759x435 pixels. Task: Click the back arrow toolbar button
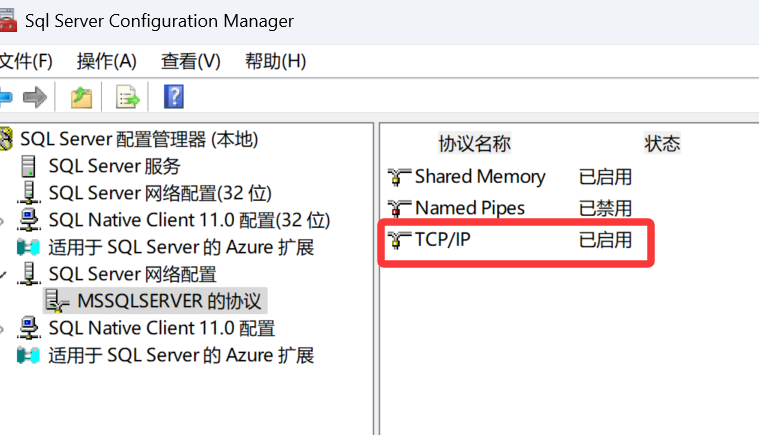coord(5,97)
